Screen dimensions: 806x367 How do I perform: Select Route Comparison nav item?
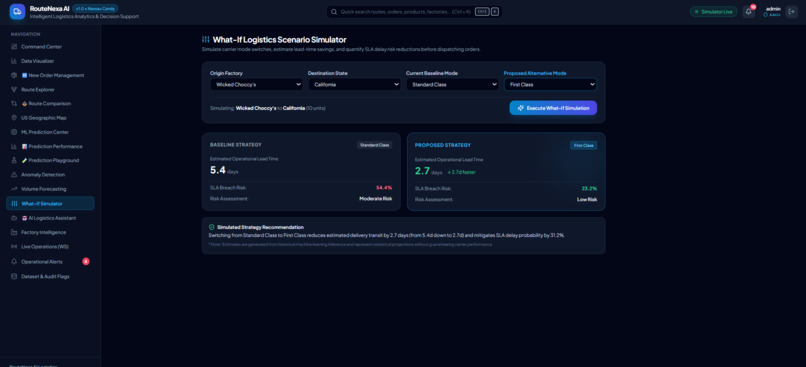(x=50, y=103)
